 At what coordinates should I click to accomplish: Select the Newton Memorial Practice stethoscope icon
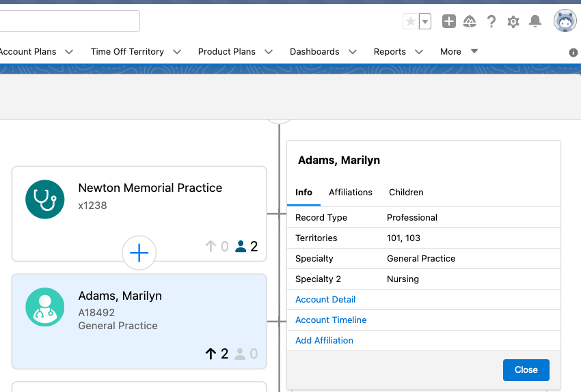point(45,199)
